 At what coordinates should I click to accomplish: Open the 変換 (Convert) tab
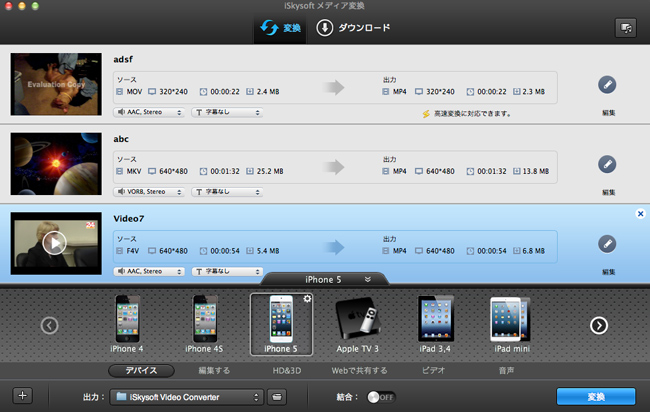point(280,28)
